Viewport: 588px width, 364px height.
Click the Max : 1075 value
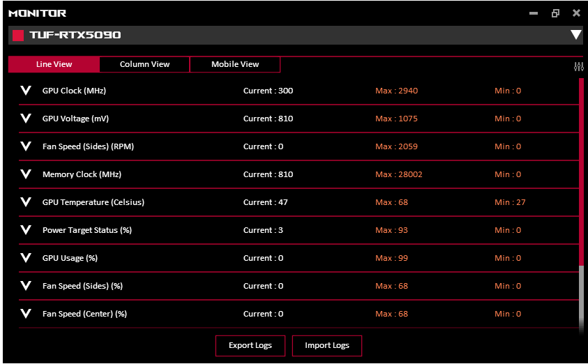tap(396, 119)
